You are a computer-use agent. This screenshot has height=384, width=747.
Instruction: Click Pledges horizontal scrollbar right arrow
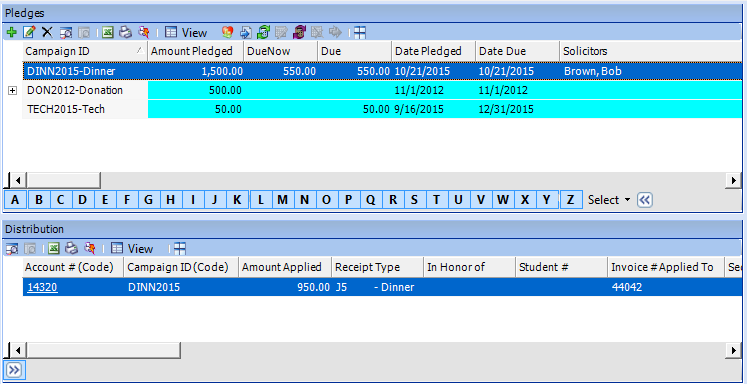point(734,181)
